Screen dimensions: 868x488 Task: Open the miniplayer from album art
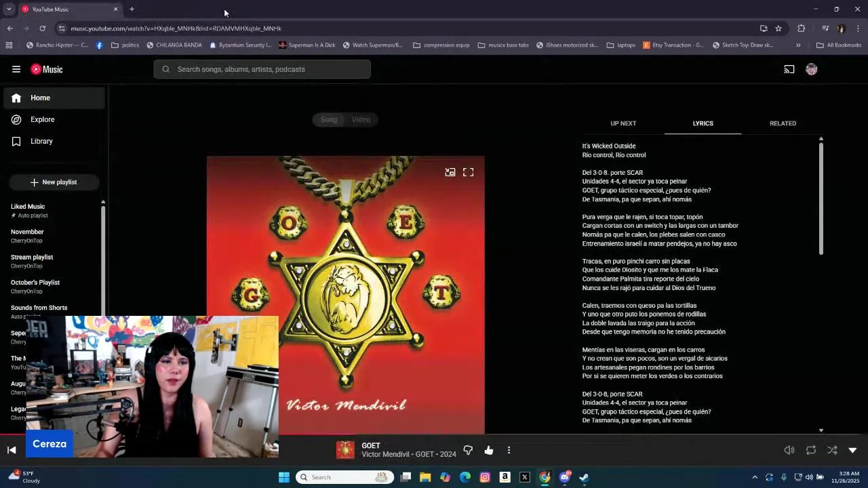point(450,172)
